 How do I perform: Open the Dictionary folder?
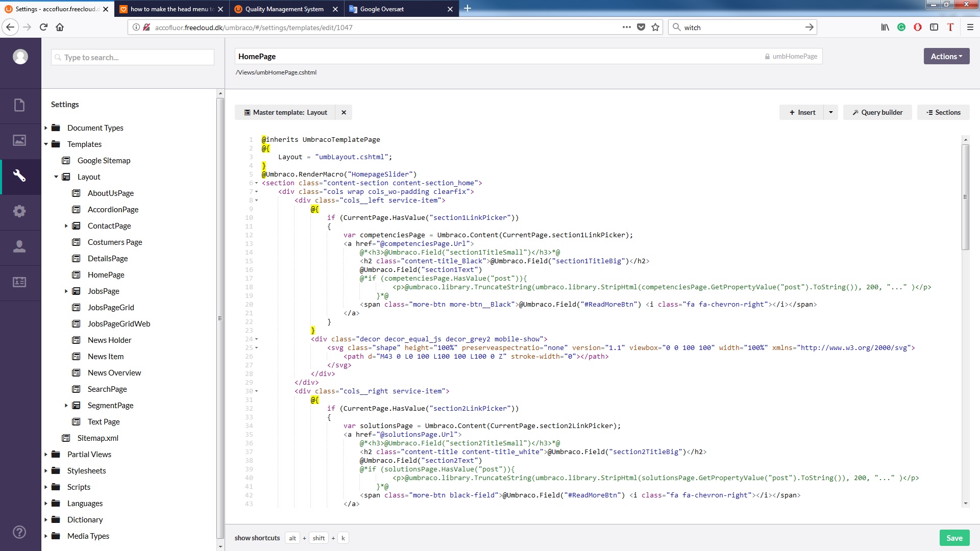pyautogui.click(x=85, y=519)
